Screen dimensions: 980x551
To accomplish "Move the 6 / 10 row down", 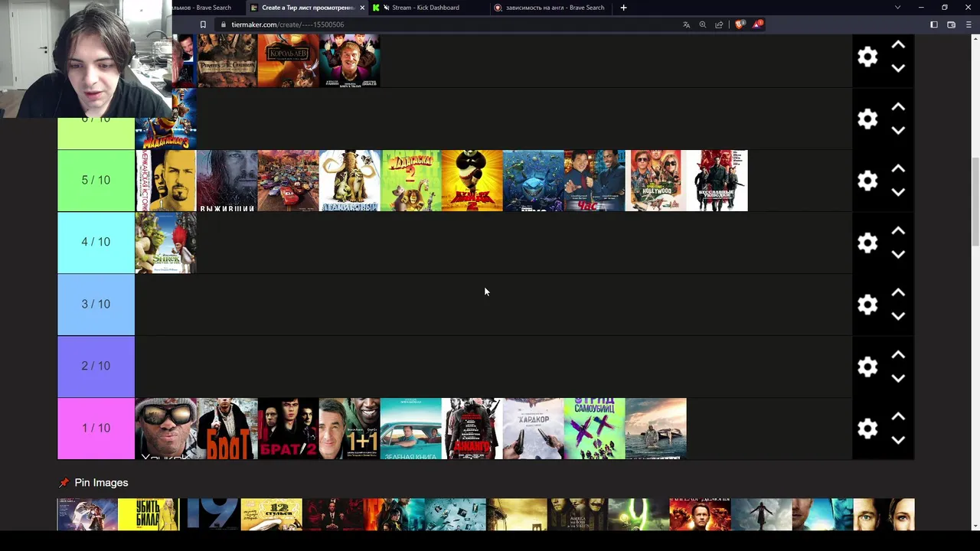I will pos(898,130).
